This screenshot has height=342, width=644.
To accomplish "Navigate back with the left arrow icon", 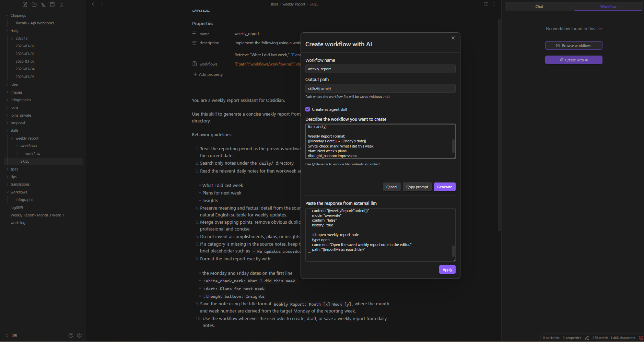I will [x=93, y=4].
